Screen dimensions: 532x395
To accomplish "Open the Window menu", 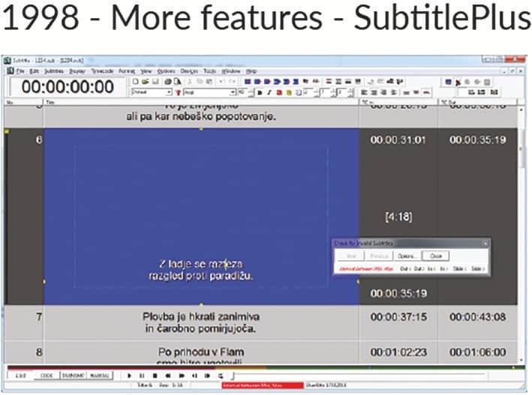I will point(230,71).
